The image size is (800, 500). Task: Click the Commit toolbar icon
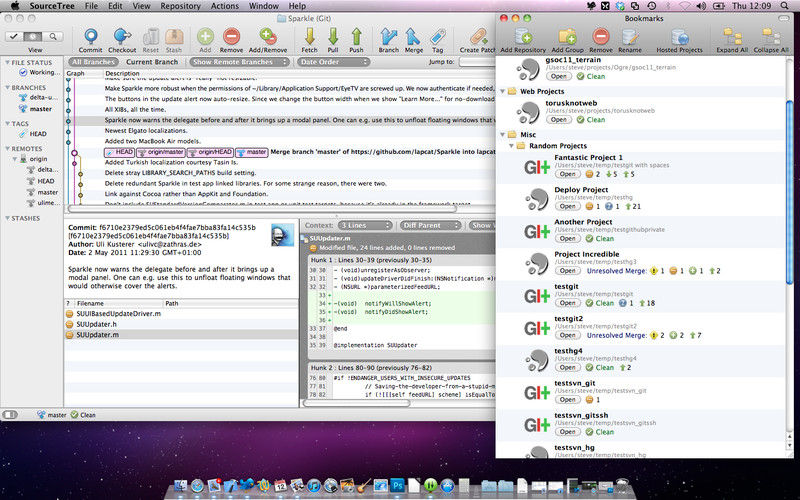91,37
